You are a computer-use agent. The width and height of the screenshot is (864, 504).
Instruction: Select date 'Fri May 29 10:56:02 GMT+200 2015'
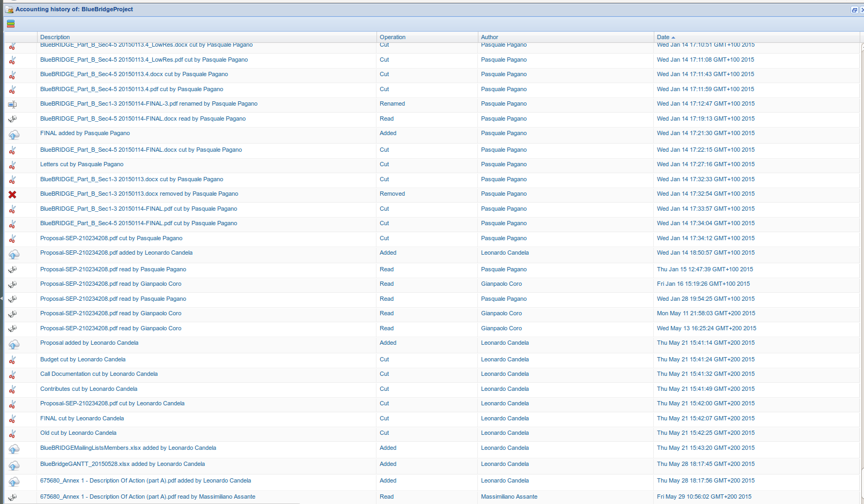click(704, 497)
